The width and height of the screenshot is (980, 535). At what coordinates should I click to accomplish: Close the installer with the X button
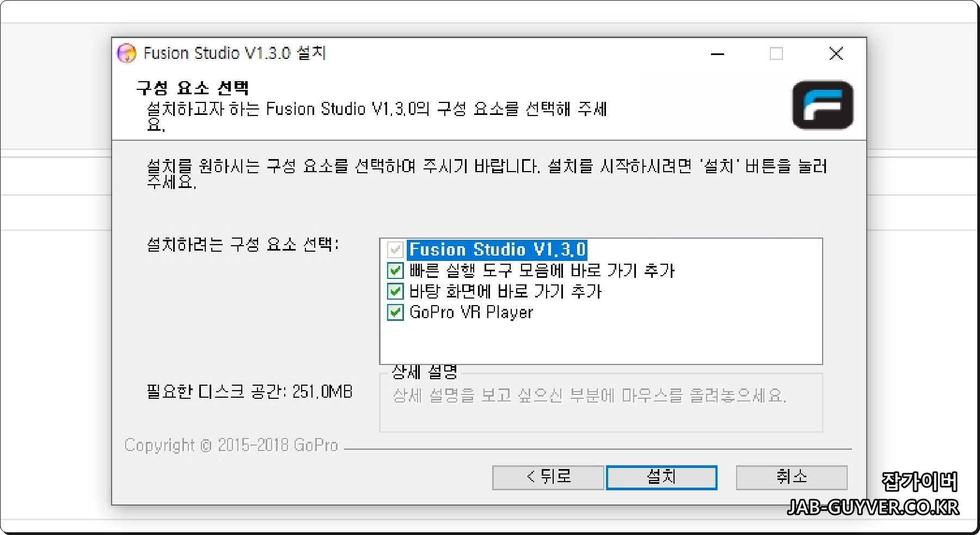836,54
